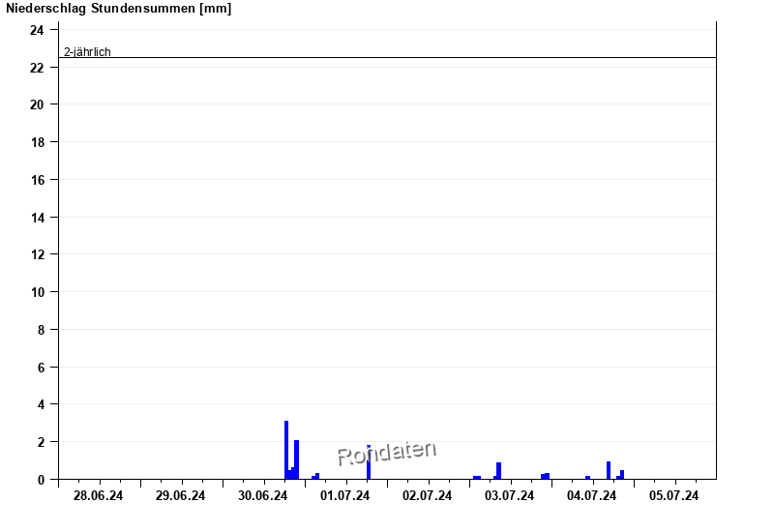Pick the 01.07.24 date on the axis
Image resolution: width=774 pixels, height=532 pixels.
tap(345, 496)
